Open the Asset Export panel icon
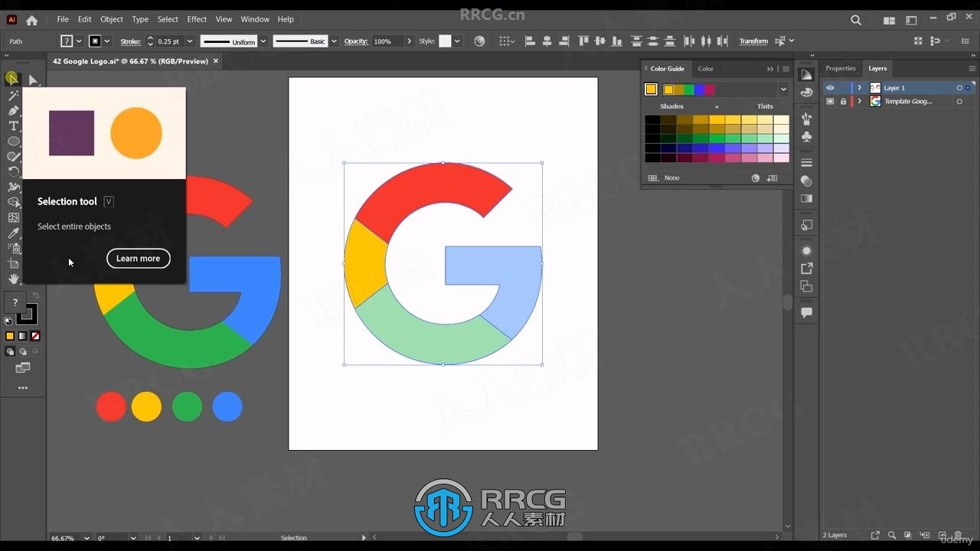This screenshot has width=980, height=551. click(x=806, y=269)
